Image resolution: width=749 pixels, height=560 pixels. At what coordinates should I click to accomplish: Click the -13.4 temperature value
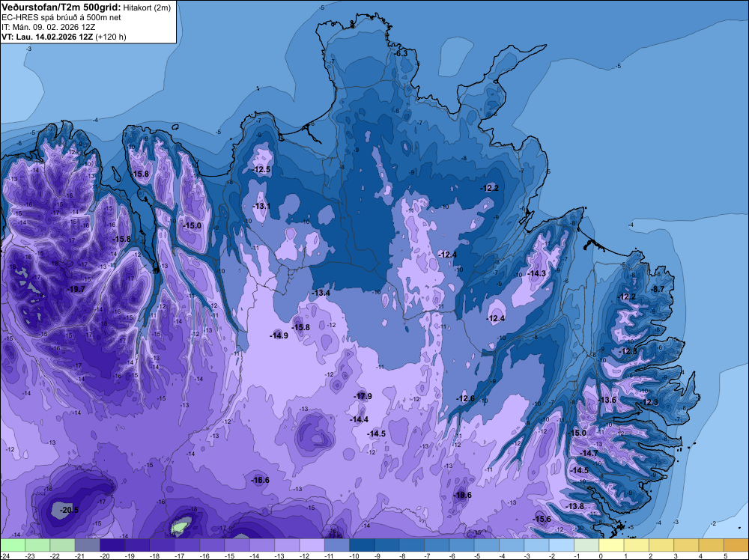(321, 293)
